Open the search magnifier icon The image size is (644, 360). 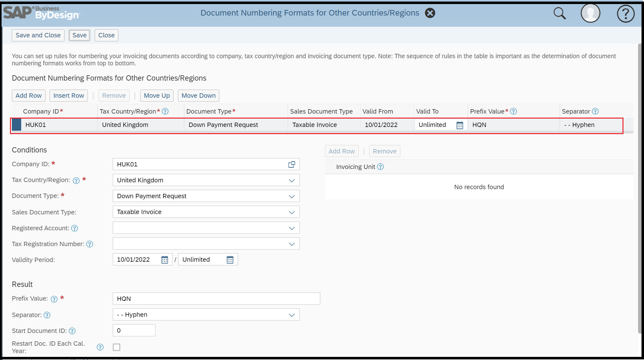tap(559, 13)
